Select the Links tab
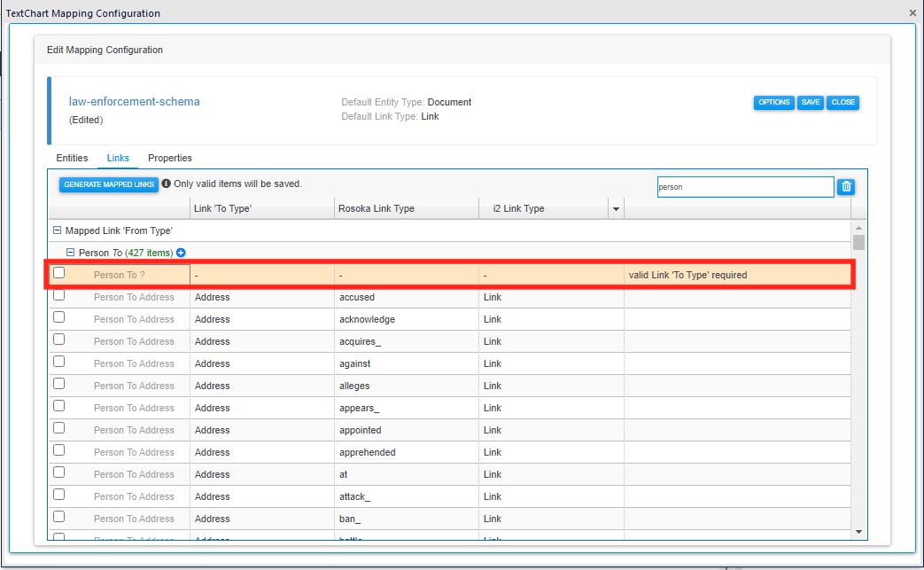 click(x=117, y=158)
